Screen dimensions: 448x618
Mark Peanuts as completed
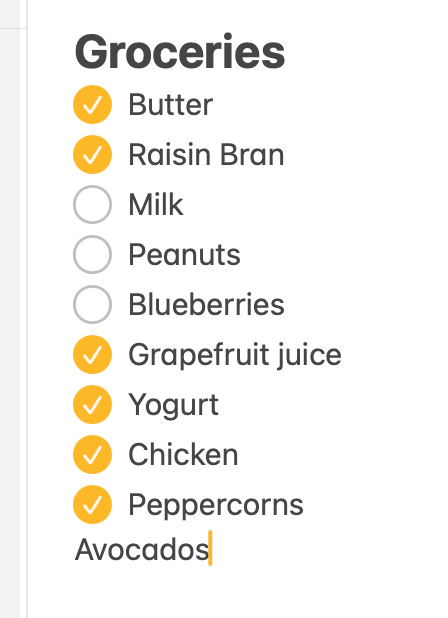point(93,255)
